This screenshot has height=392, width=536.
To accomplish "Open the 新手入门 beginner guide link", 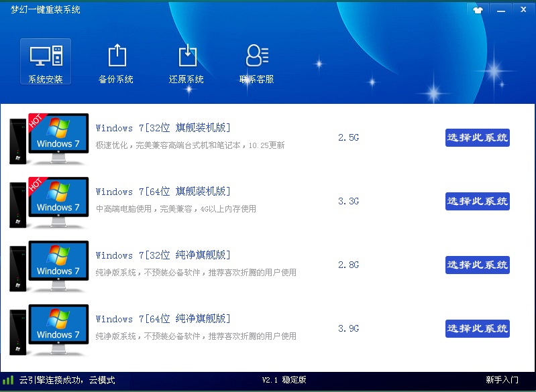I will (x=502, y=380).
